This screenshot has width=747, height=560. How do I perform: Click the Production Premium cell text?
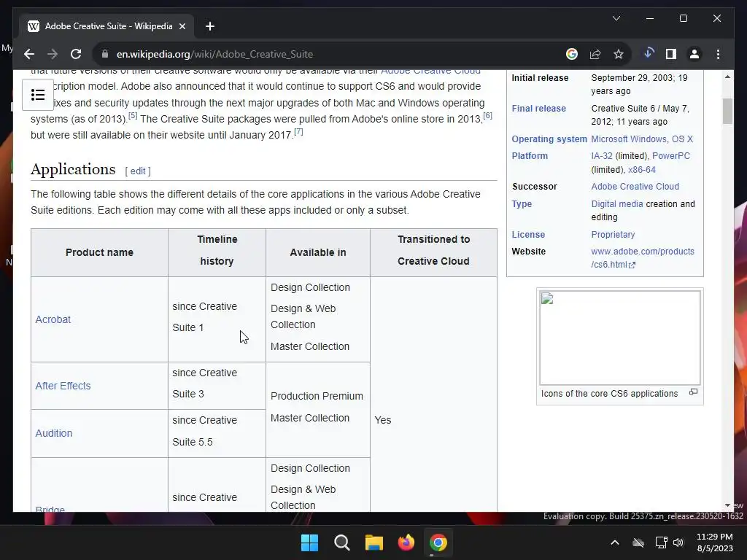pyautogui.click(x=317, y=396)
